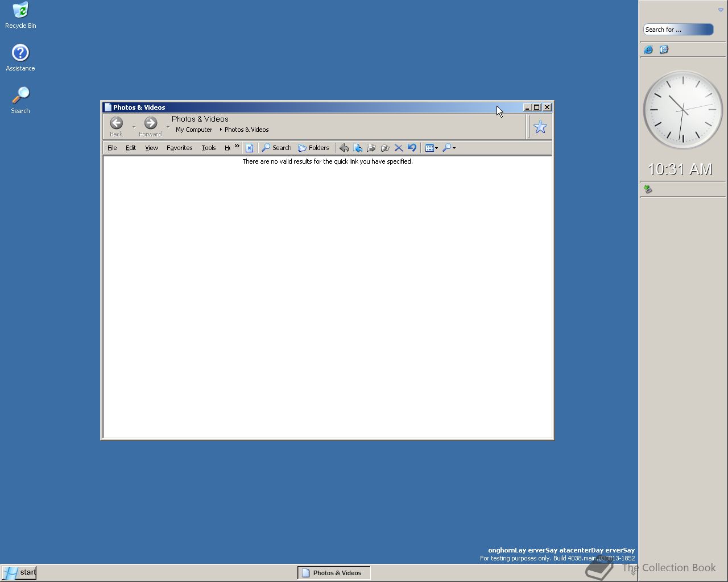Viewport: 728px width, 582px height.
Task: Open the Recycle Bin desktop icon
Action: tap(20, 15)
